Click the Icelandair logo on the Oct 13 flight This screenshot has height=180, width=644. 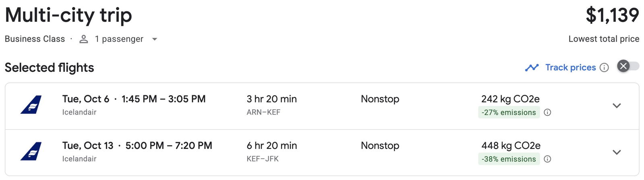point(31,152)
